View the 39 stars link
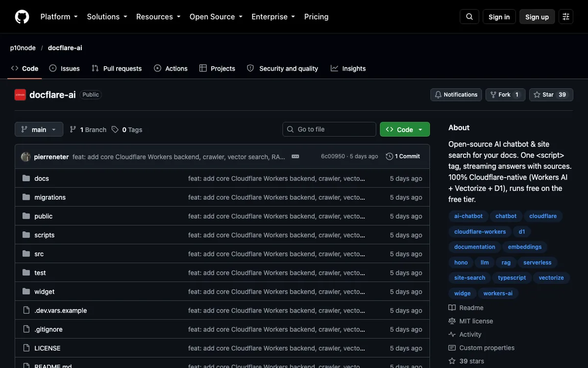 click(466, 361)
